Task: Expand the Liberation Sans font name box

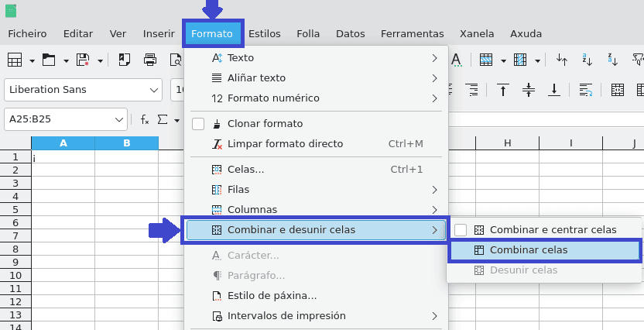Action: tap(154, 90)
